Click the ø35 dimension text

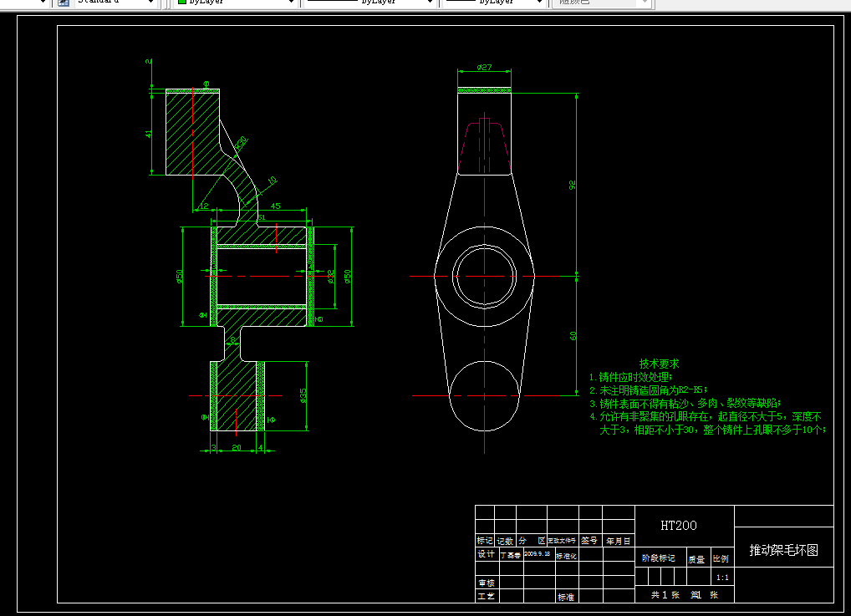(303, 395)
